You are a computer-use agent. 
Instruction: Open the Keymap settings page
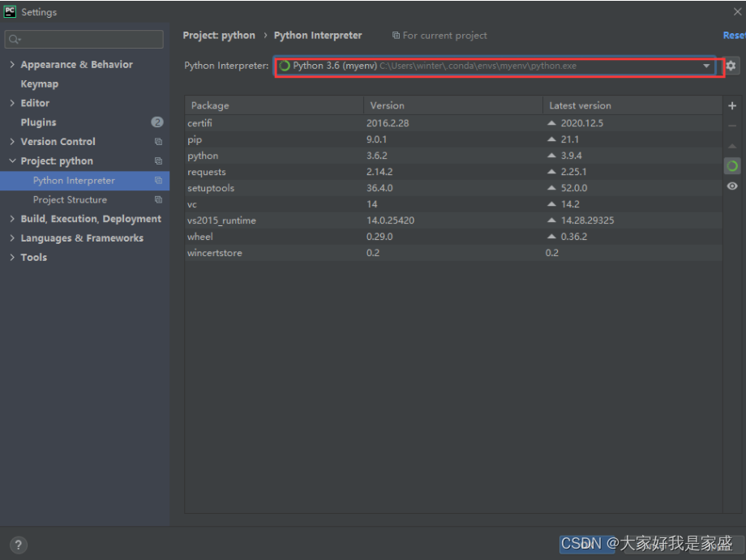tap(40, 83)
